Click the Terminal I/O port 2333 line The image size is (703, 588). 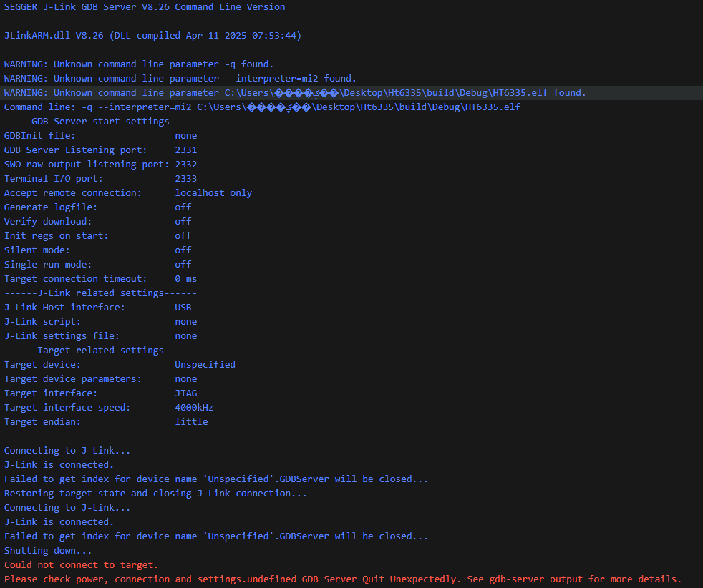pyautogui.click(x=100, y=179)
